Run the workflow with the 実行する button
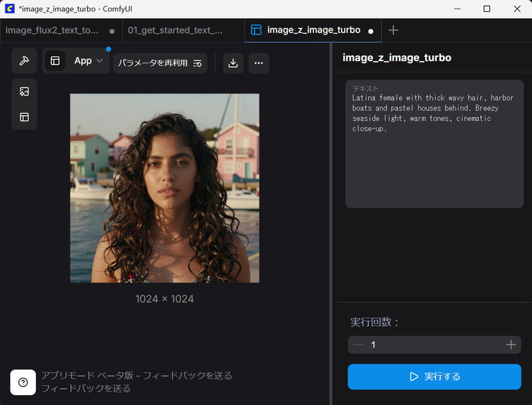The image size is (532, 405). [434, 376]
